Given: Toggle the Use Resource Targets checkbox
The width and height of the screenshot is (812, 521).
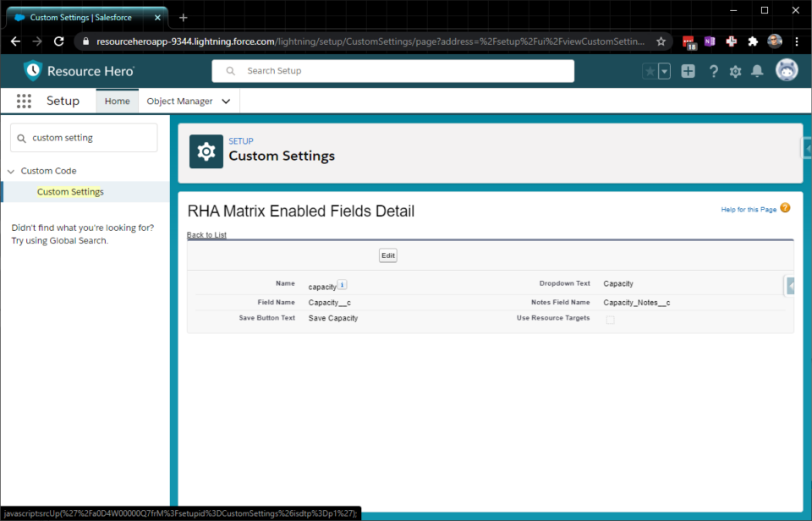Looking at the screenshot, I should tap(611, 320).
